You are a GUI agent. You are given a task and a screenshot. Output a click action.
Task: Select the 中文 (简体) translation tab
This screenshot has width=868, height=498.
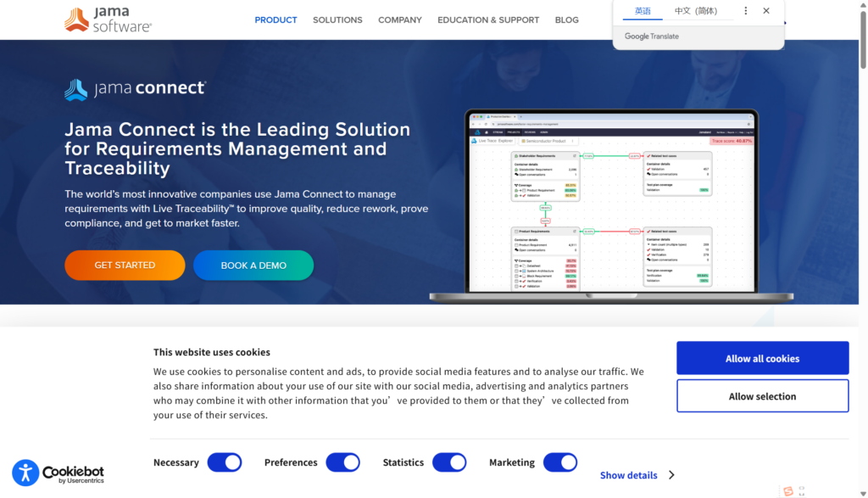[x=695, y=11]
